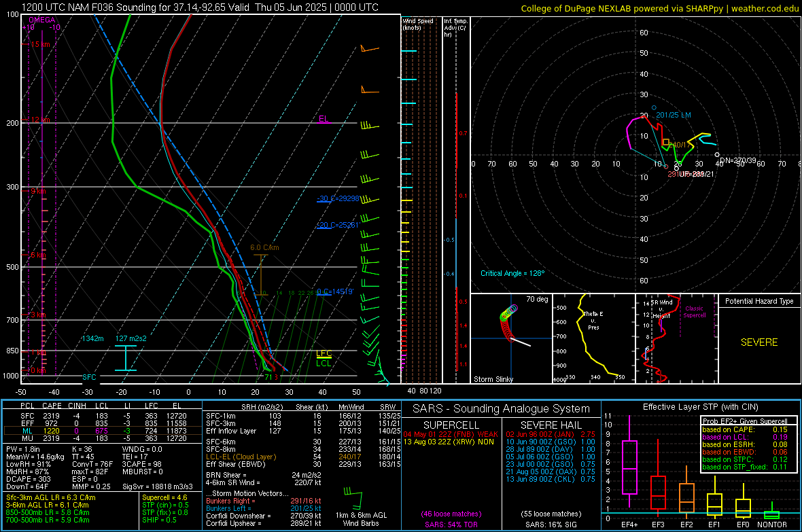The height and width of the screenshot is (532, 802).
Task: Click the SEVERE HAIL column header
Action: pos(551,425)
